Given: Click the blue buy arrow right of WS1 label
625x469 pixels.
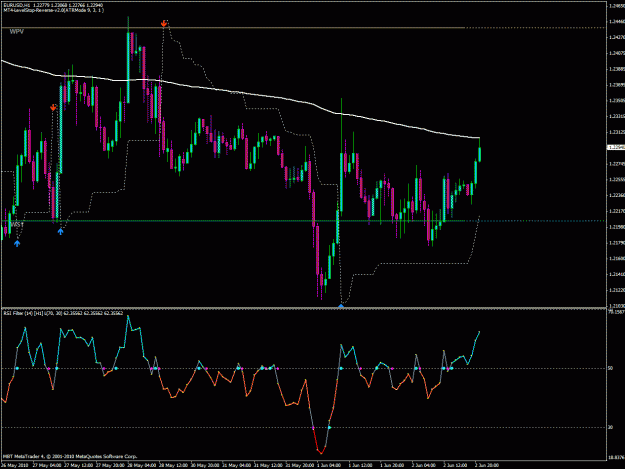Looking at the screenshot, I should click(x=60, y=231).
